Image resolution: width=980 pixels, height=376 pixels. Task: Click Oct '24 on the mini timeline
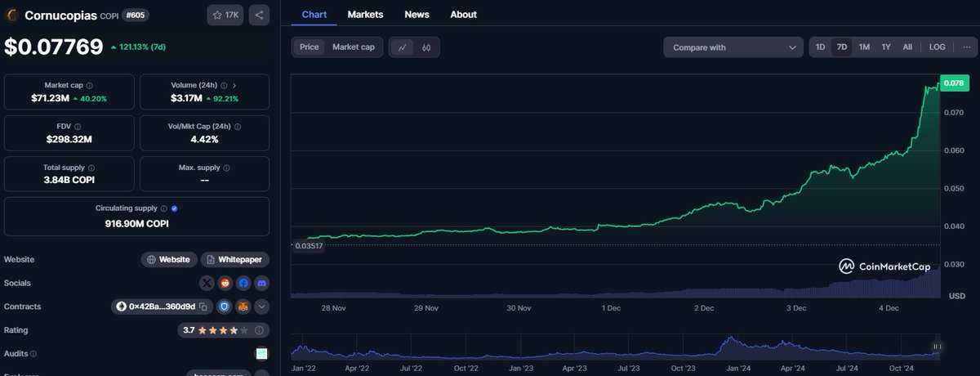[902, 369]
